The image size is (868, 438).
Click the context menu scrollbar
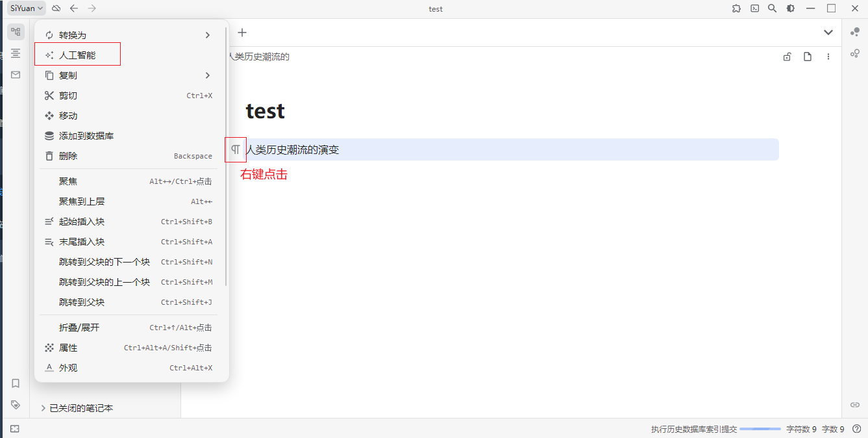pos(226,156)
